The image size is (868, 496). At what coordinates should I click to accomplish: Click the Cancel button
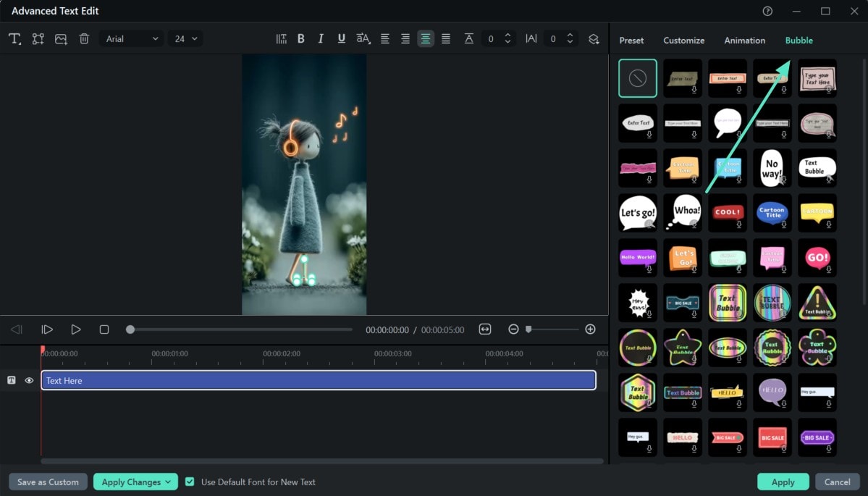[x=837, y=482]
